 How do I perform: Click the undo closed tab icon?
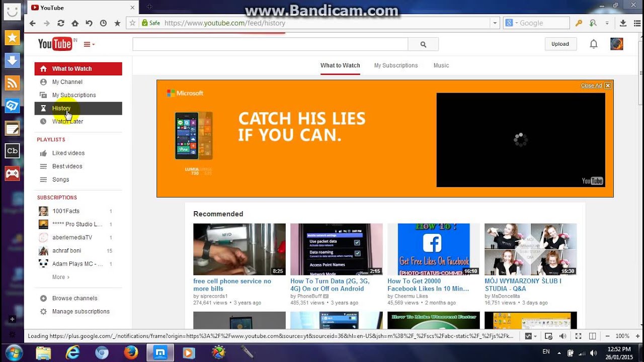[x=89, y=23]
